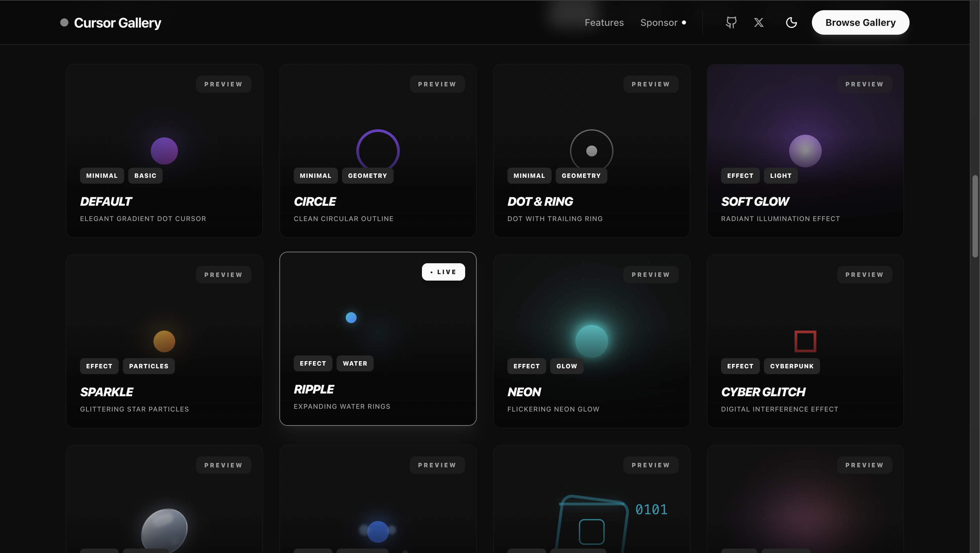Click Preview badge on the 0101 binary card
980x553 pixels.
point(651,465)
